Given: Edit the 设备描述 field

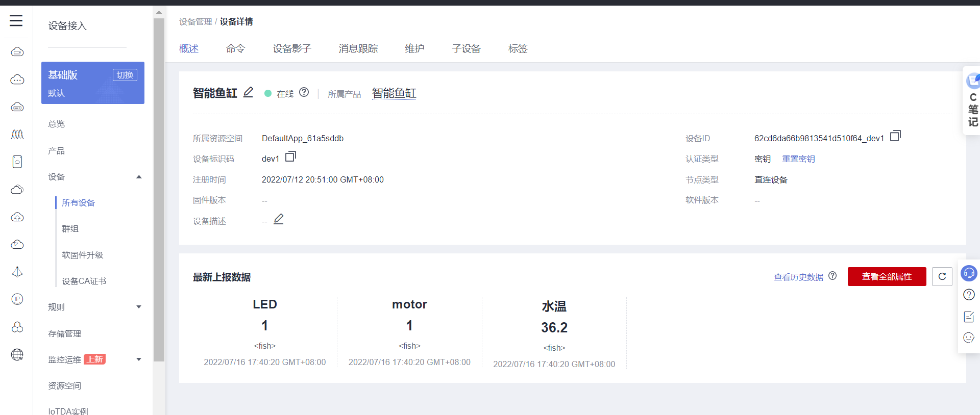Looking at the screenshot, I should click(x=279, y=219).
